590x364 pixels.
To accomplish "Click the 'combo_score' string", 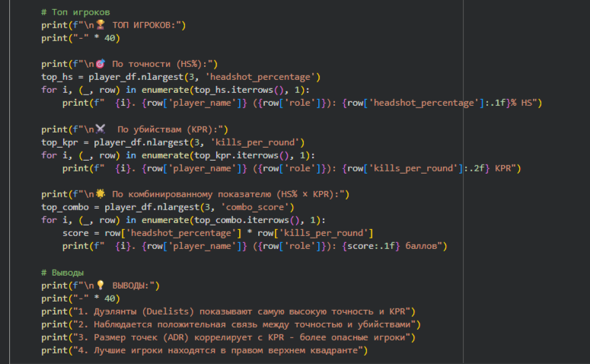I will coord(255,207).
